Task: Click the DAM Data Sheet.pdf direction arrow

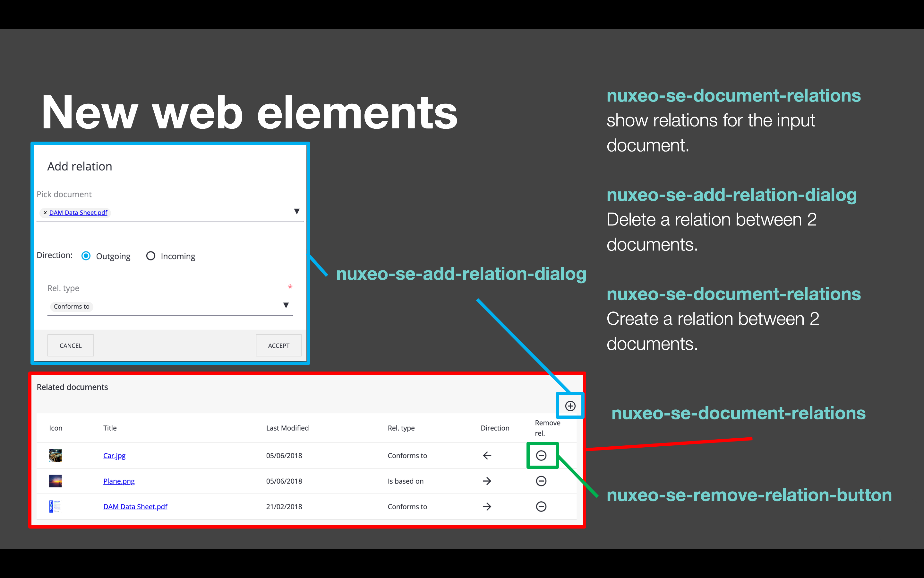Action: 487,506
